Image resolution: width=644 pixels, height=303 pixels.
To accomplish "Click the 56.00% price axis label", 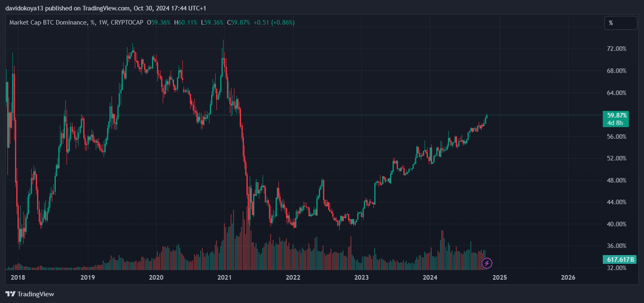I will click(x=616, y=136).
